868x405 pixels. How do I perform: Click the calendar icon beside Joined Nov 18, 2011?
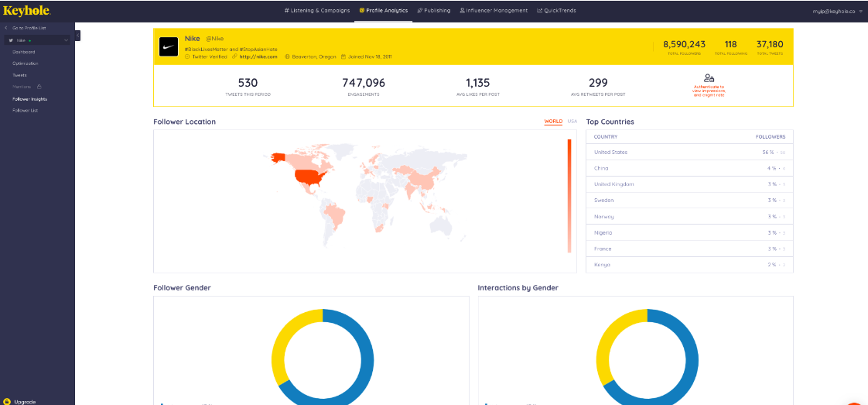[x=343, y=57]
